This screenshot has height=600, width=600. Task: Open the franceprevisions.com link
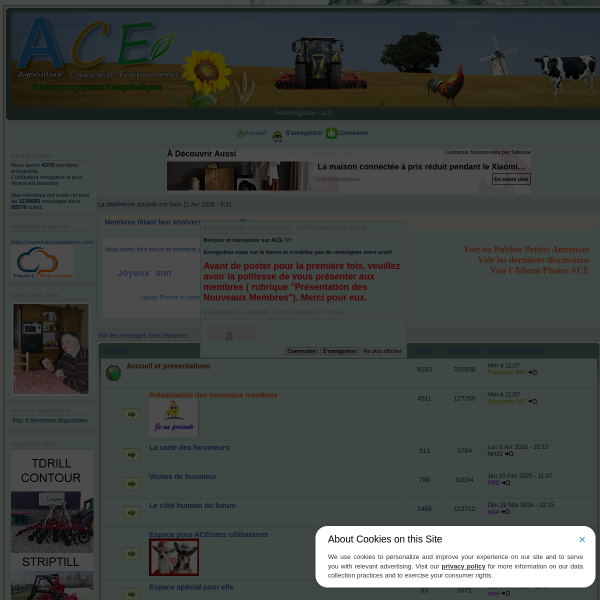pyautogui.click(x=52, y=242)
